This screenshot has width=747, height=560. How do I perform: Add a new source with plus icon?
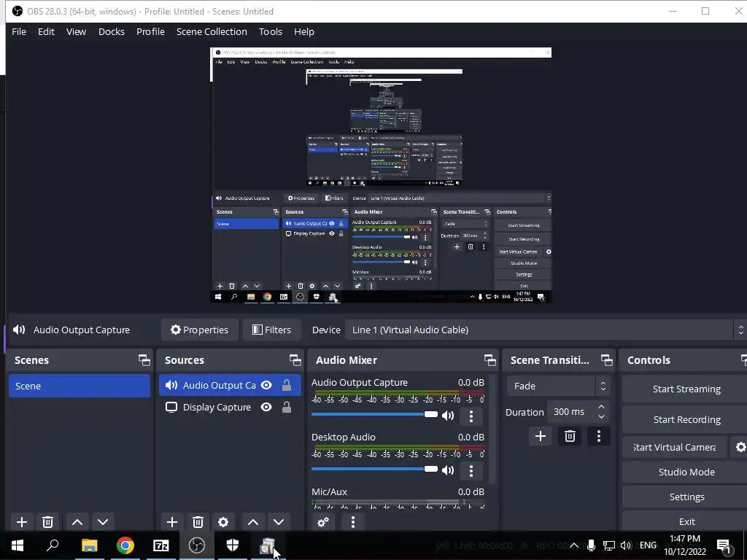172,522
